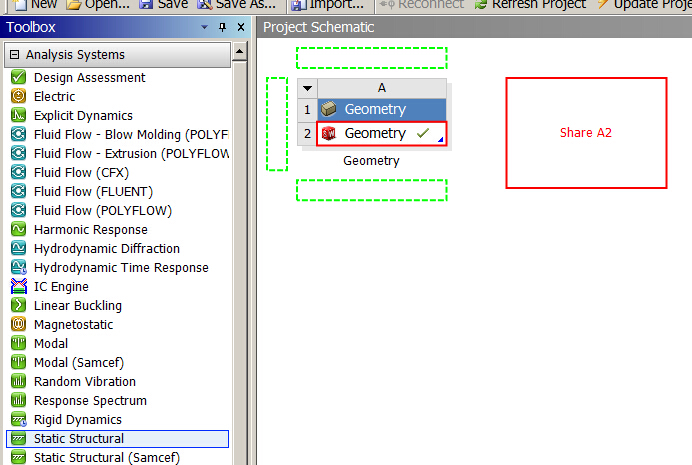This screenshot has height=465, width=692.
Task: Click the Fluid Flow Extrusion icon
Action: [x=18, y=153]
